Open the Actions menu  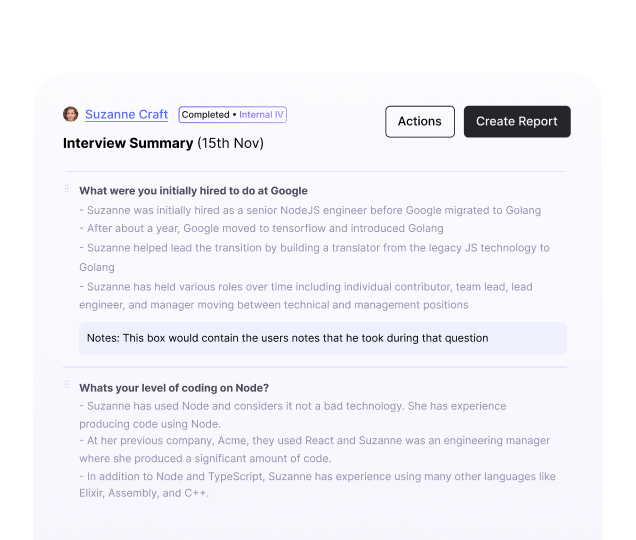click(x=419, y=122)
